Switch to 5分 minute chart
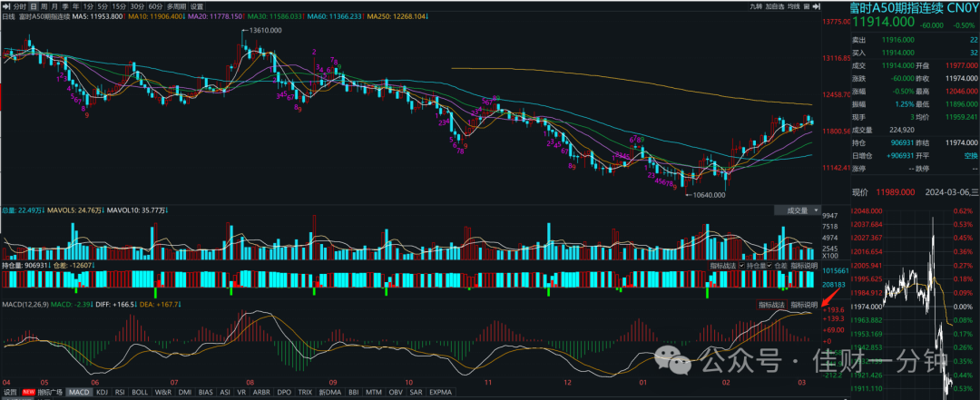Screen dimensions: 980x400 pos(103,6)
